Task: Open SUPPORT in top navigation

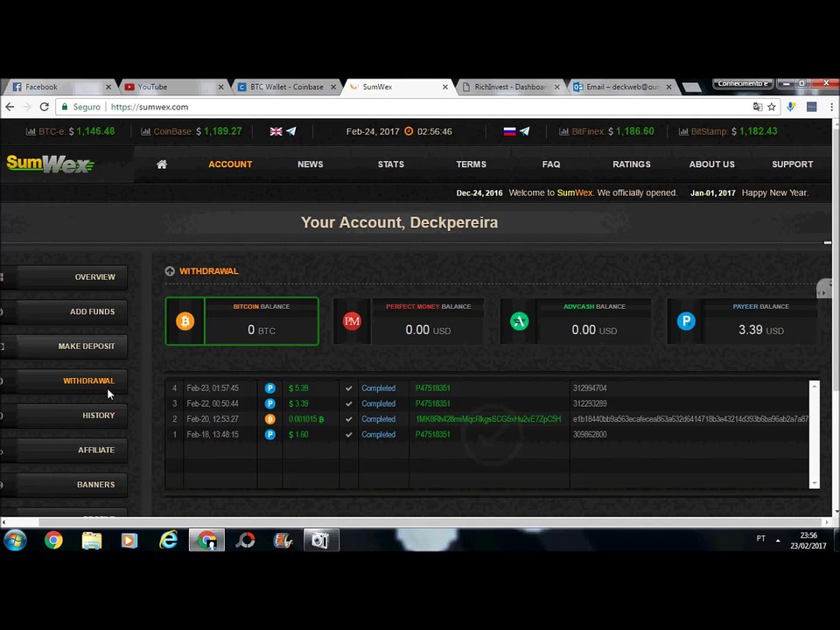Action: (793, 164)
